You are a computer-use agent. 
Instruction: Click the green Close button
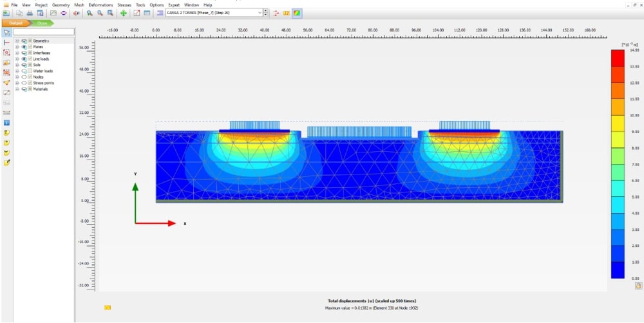point(42,23)
